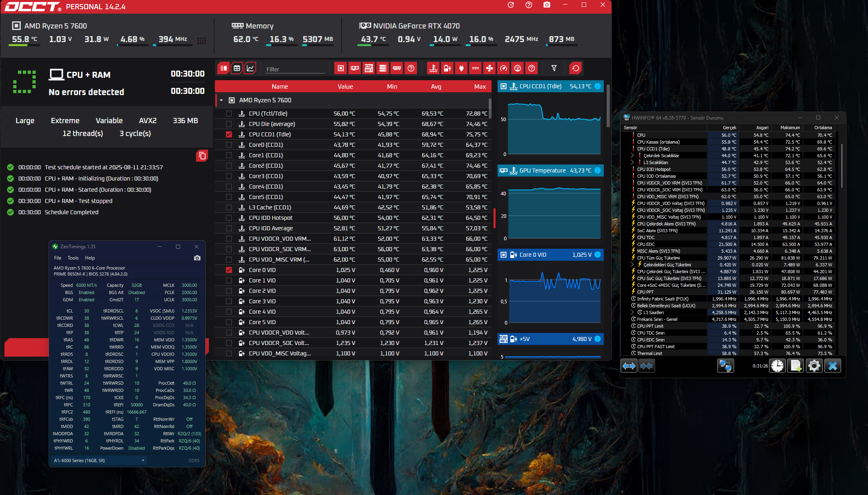
Task: Copy the test log with the red copy icon
Action: pos(202,156)
